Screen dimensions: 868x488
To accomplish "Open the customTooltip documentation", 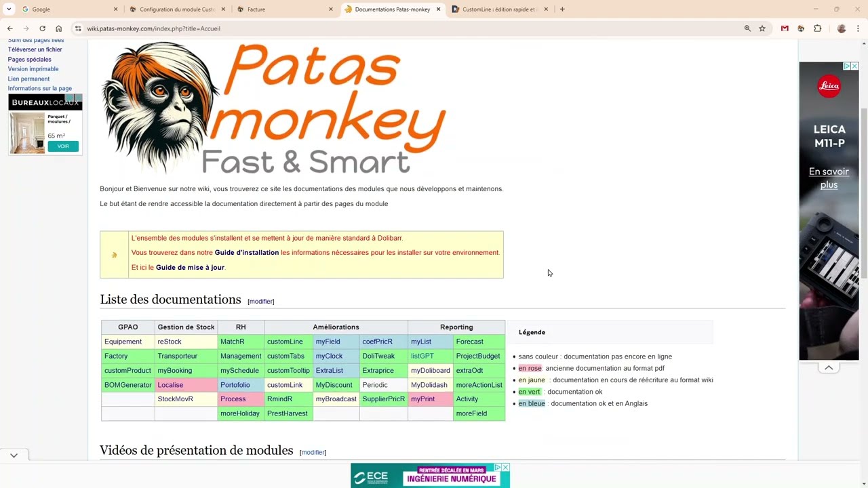I will point(288,371).
